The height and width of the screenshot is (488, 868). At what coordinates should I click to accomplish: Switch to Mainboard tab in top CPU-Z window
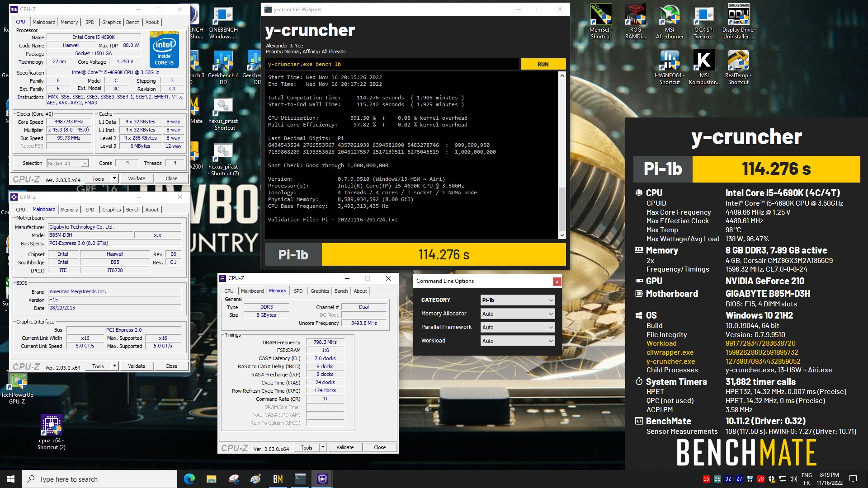44,22
